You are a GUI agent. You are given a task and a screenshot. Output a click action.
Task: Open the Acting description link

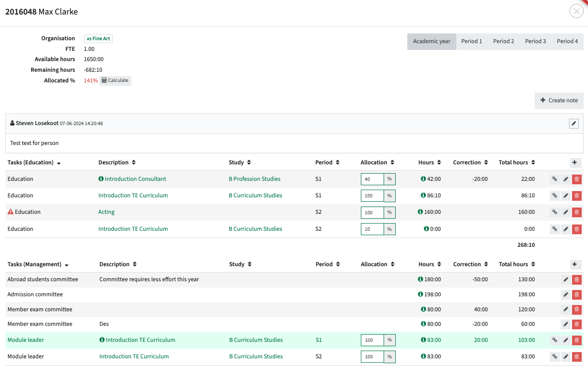click(x=107, y=212)
